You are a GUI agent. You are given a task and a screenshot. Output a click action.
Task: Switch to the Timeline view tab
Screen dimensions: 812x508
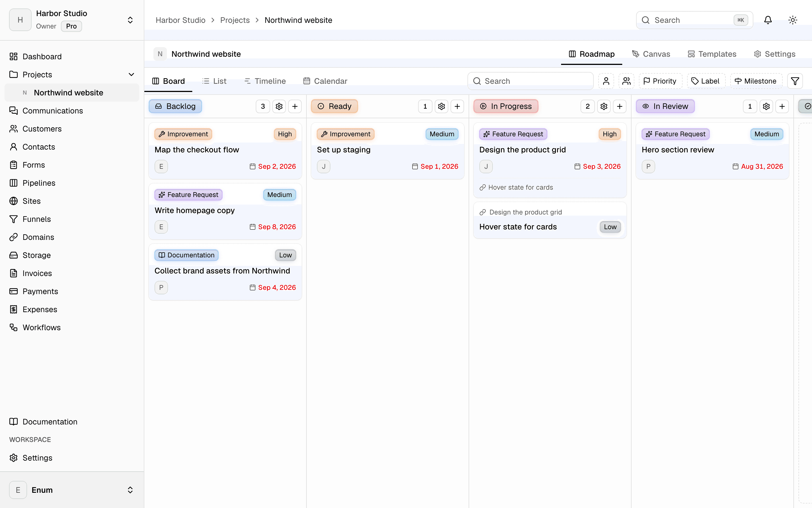265,81
